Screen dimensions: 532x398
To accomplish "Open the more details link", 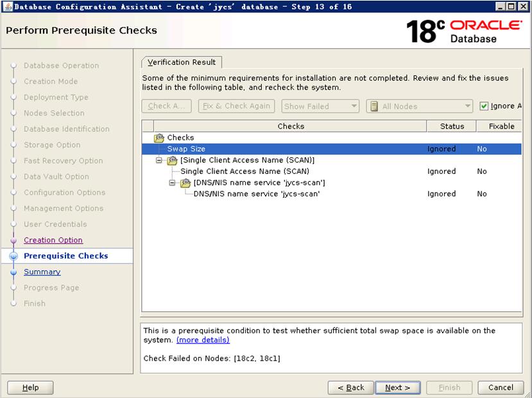I will (x=203, y=340).
